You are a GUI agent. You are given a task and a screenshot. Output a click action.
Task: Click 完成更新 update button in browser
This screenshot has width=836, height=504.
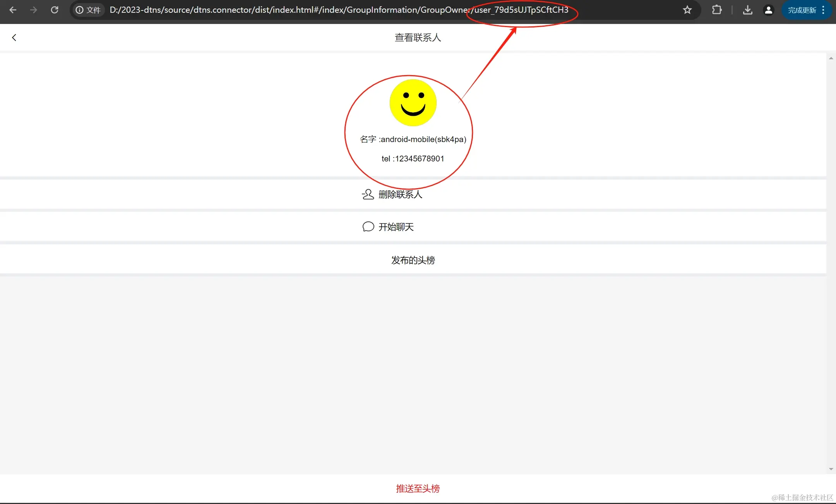802,10
